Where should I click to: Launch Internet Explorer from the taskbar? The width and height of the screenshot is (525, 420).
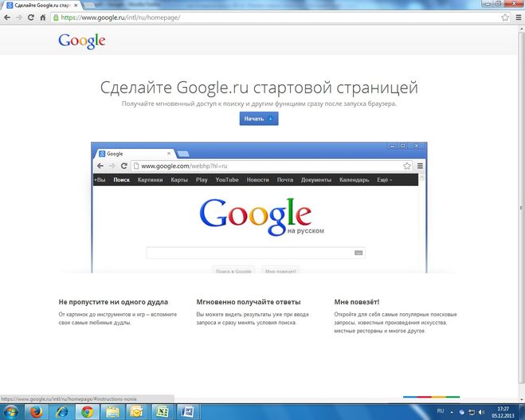click(62, 412)
